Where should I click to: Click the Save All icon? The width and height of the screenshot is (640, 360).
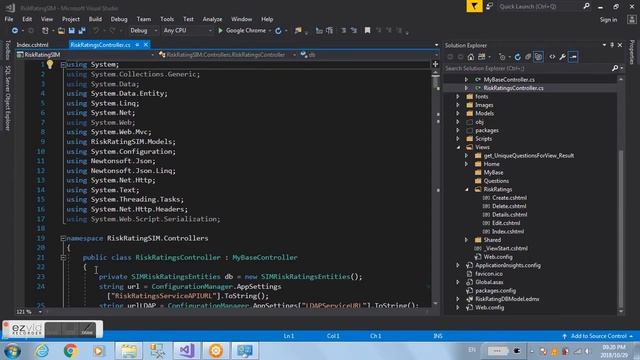(x=82, y=31)
